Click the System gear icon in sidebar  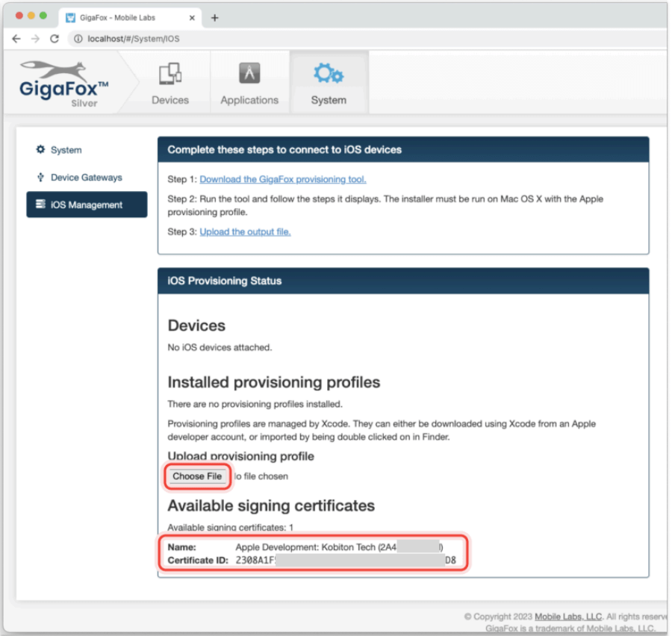[40, 149]
